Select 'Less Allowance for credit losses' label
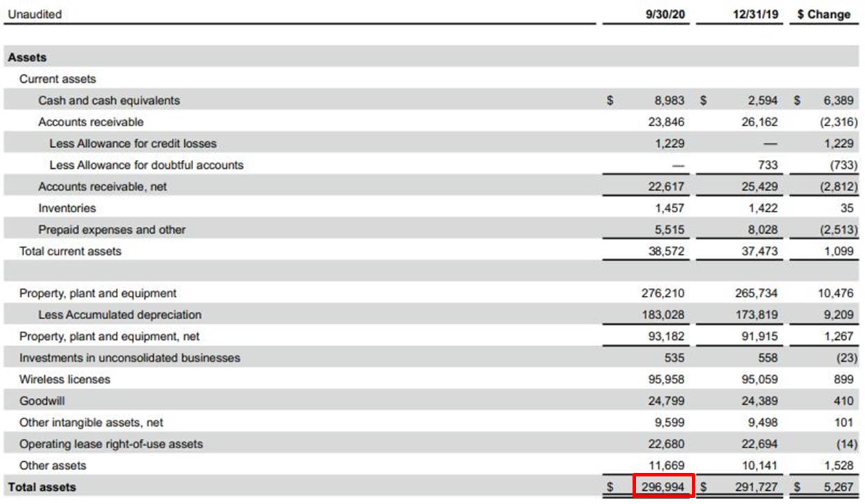The height and width of the screenshot is (504, 865). pyautogui.click(x=133, y=143)
